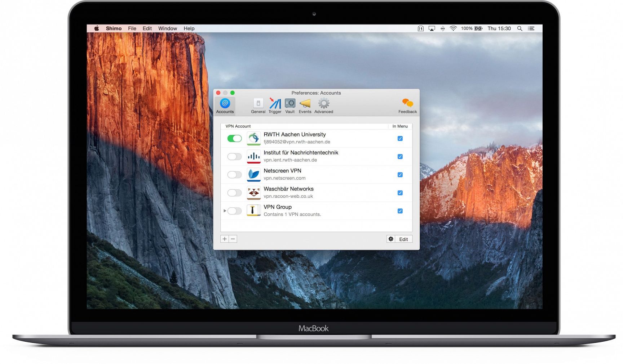Click the In Menu column header
The width and height of the screenshot is (623, 364).
400,126
